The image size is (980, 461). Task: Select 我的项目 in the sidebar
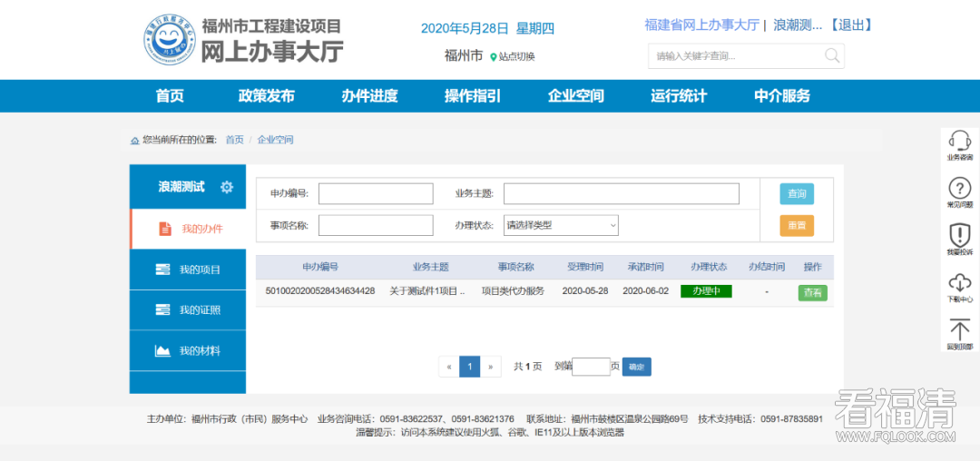[x=188, y=270]
